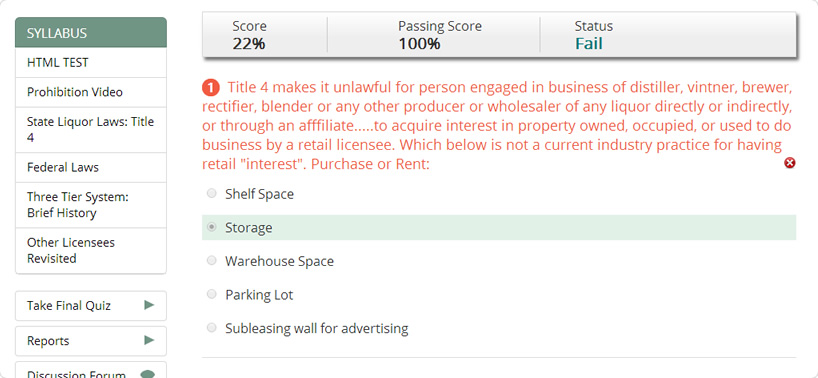Open Other Licensees Revisited lesson
Viewport: 818px width, 378px height.
point(91,250)
